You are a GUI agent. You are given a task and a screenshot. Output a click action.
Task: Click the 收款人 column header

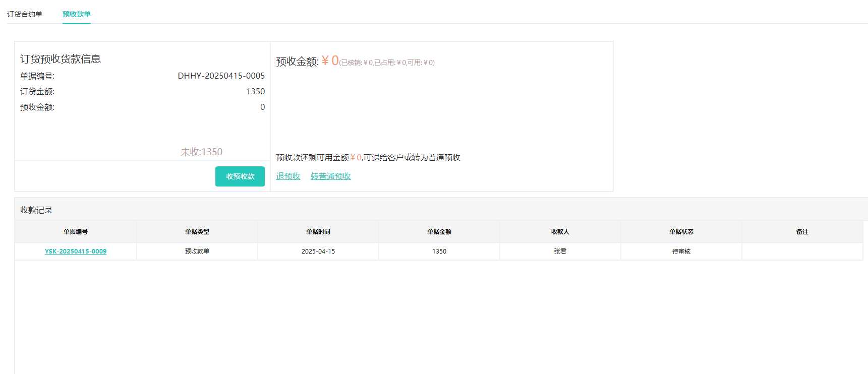(x=560, y=232)
